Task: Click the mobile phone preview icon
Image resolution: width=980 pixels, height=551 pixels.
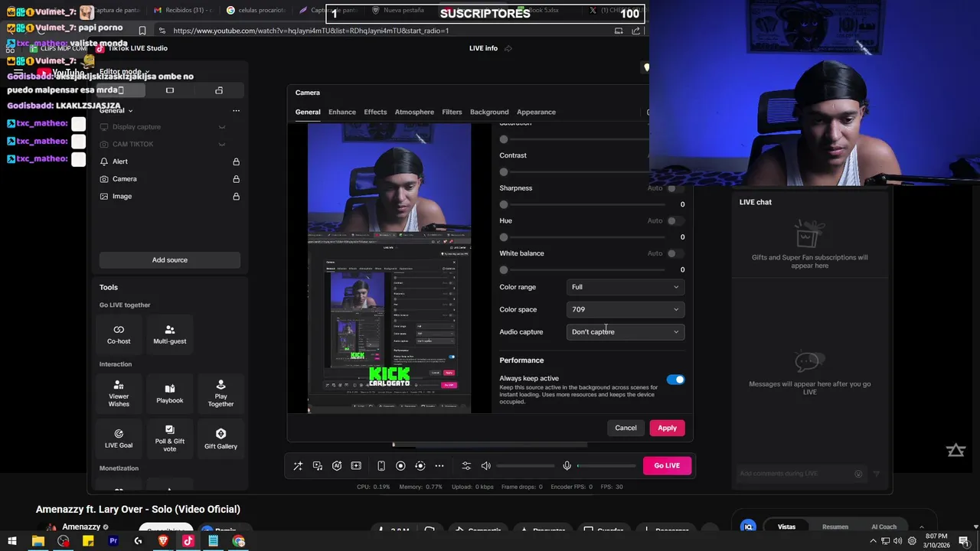Action: (x=381, y=466)
